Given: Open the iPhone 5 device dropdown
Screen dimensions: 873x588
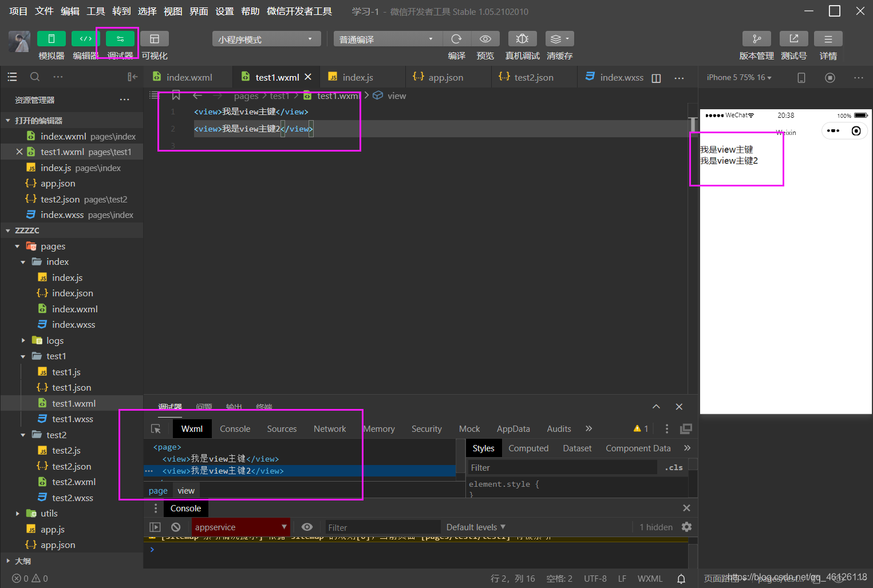Looking at the screenshot, I should point(738,77).
